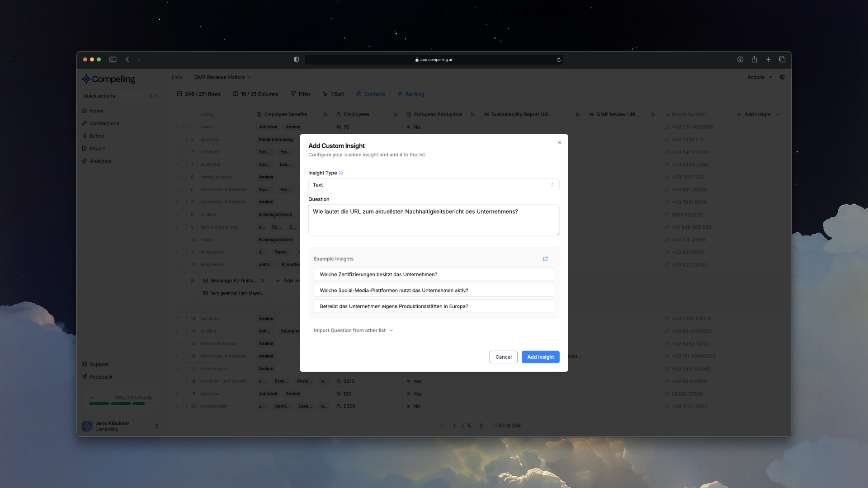This screenshot has height=488, width=868.
Task: Refresh the example insights list
Action: point(545,259)
